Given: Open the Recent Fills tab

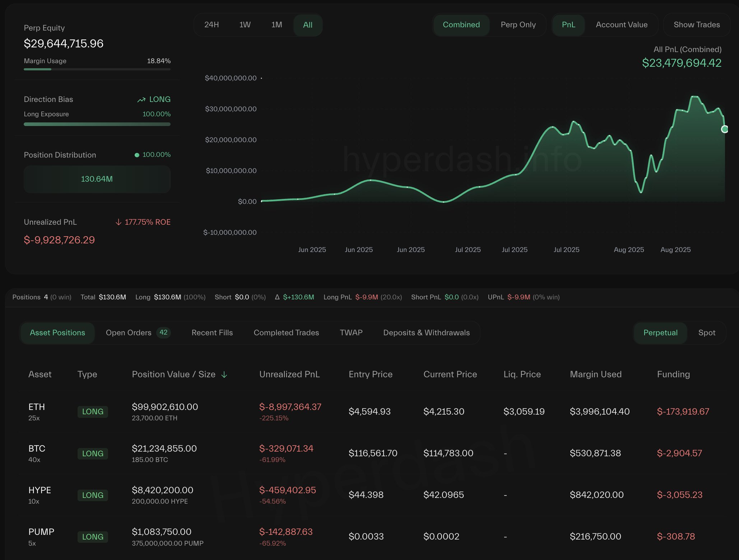Looking at the screenshot, I should pos(212,333).
